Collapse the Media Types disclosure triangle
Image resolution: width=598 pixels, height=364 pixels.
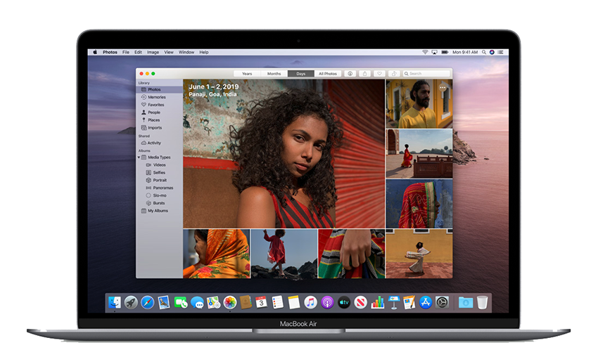click(139, 157)
